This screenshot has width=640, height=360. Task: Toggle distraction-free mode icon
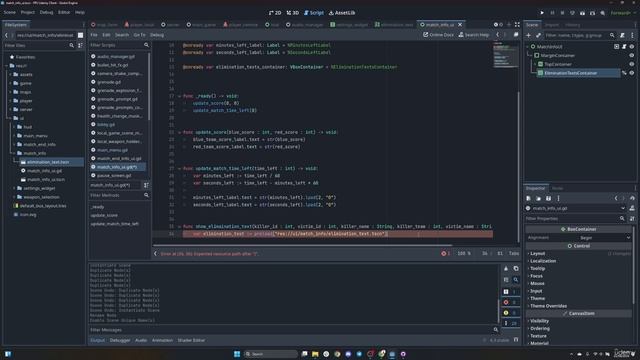pos(517,24)
